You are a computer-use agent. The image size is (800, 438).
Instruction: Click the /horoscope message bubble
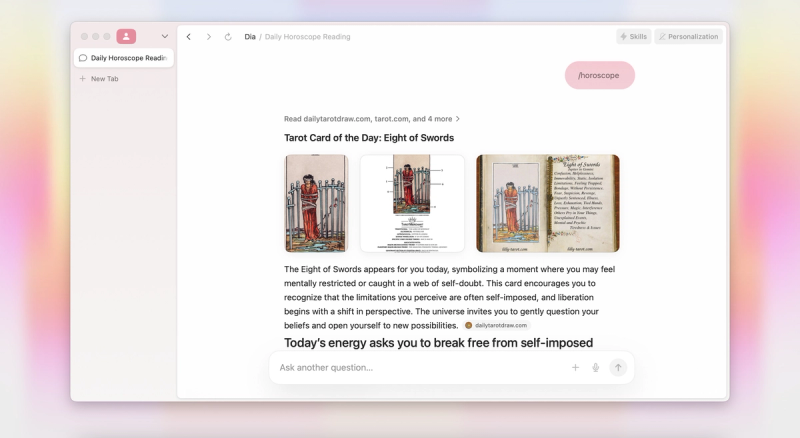[599, 75]
